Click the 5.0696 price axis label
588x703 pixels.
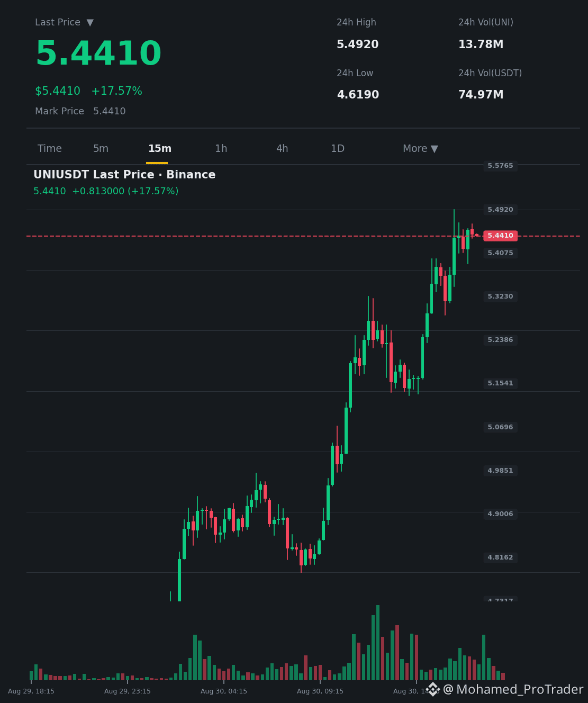click(x=500, y=427)
